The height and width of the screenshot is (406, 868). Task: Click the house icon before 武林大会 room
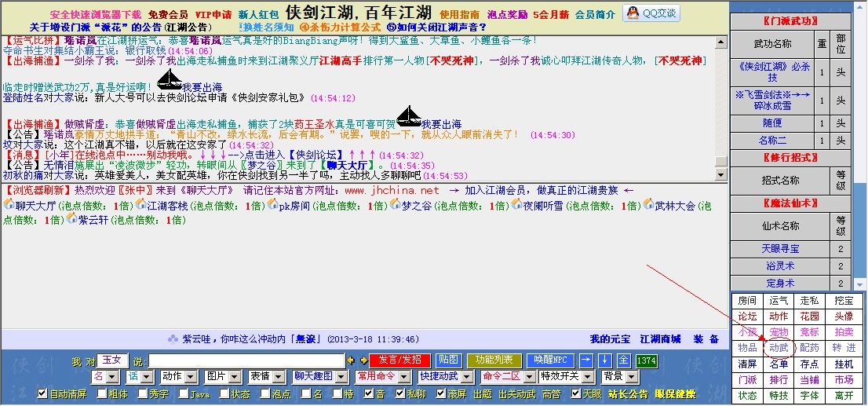[x=648, y=204]
